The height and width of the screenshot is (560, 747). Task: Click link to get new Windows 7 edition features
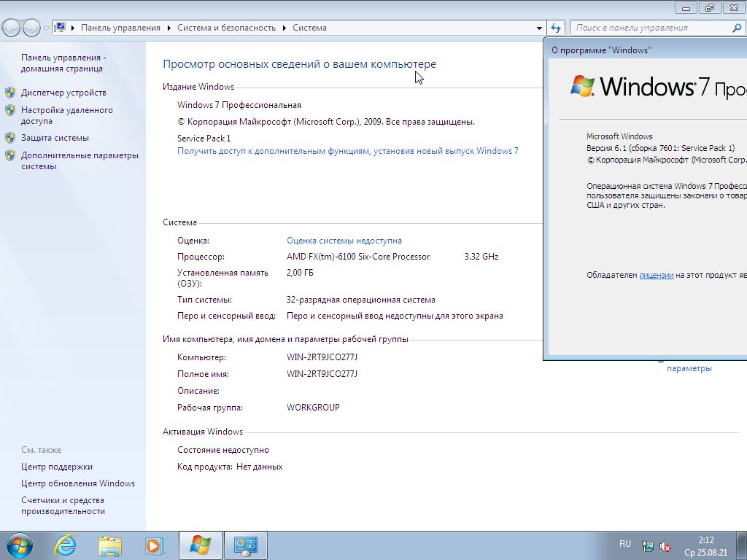click(x=348, y=151)
